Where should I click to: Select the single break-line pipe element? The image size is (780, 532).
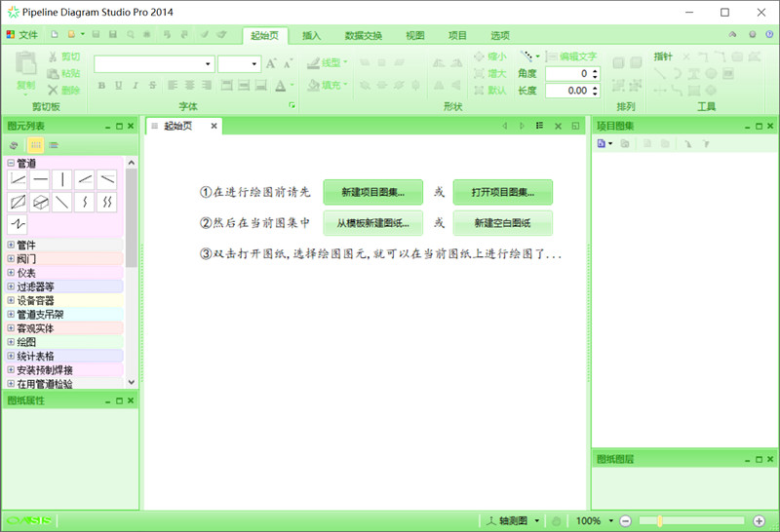click(x=85, y=202)
